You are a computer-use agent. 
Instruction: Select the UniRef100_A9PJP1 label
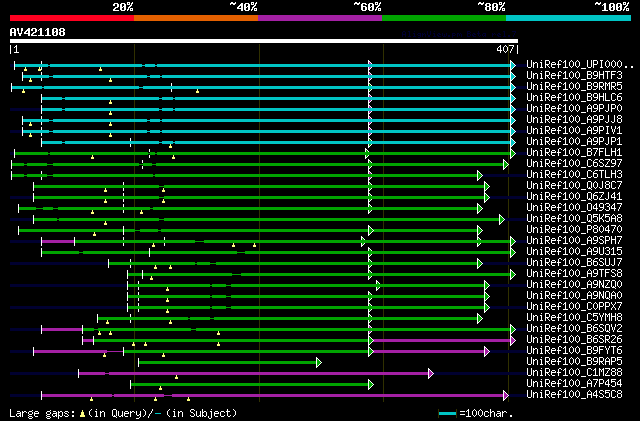[574, 142]
